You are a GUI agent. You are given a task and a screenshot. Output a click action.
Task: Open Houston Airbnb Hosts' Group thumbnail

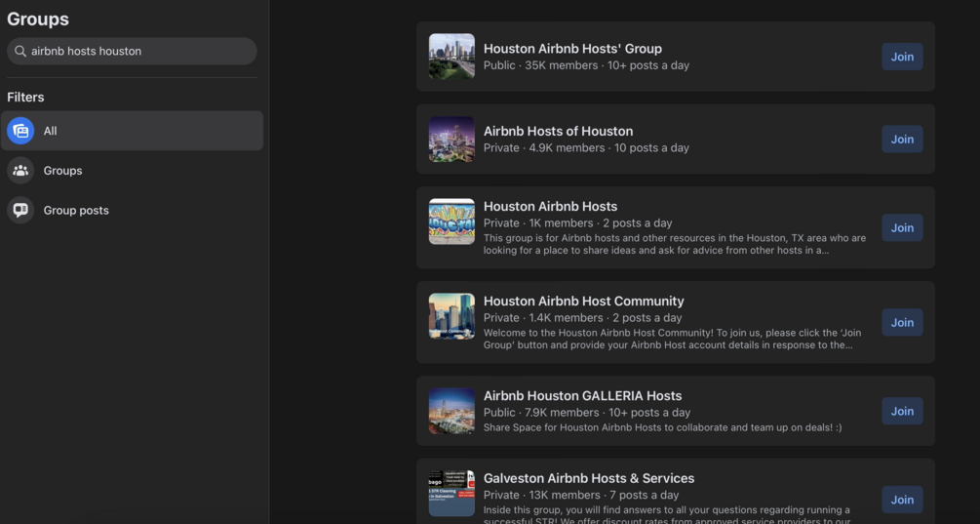point(451,57)
